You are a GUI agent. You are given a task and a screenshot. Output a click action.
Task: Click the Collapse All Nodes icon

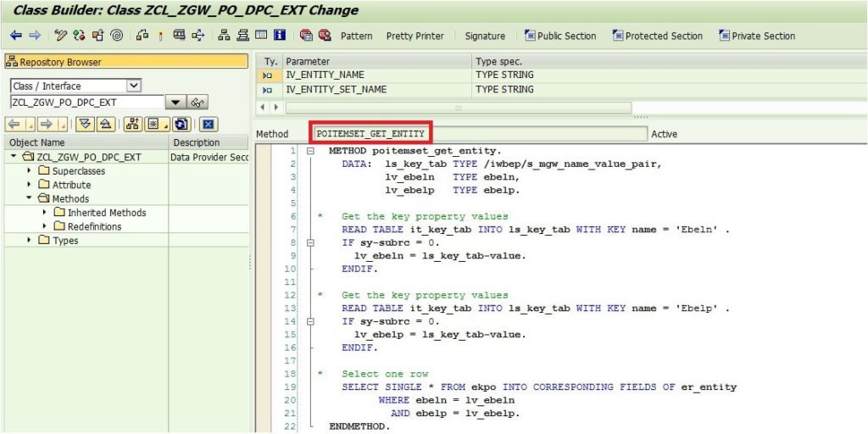(x=106, y=124)
